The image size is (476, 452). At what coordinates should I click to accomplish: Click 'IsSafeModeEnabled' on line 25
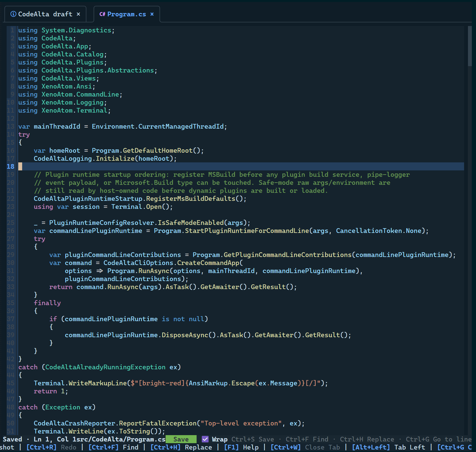point(191,223)
